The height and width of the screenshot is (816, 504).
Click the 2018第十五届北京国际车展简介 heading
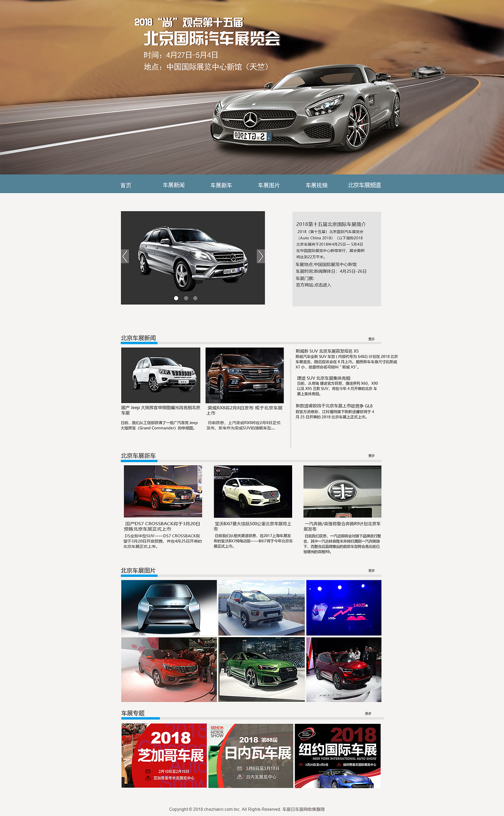(331, 224)
